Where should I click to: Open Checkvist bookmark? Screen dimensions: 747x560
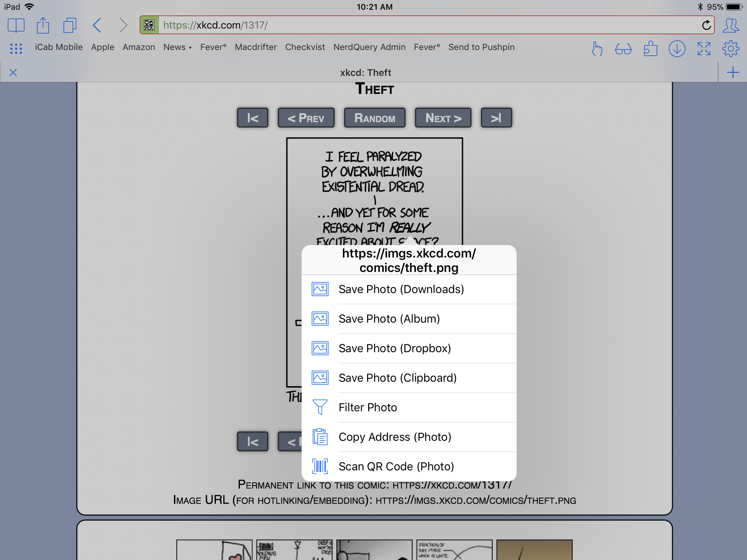(x=305, y=47)
